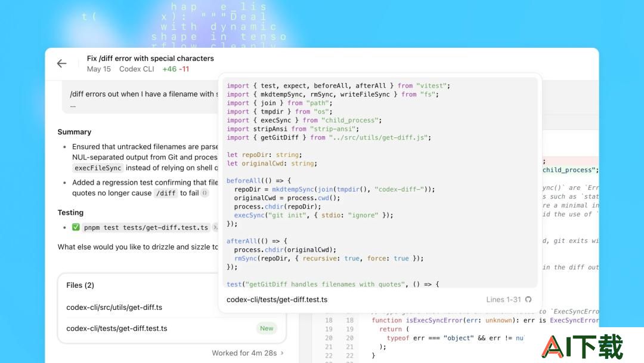644x363 pixels.
Task: Click 'What else would you like to drizzle' text
Action: [x=138, y=247]
